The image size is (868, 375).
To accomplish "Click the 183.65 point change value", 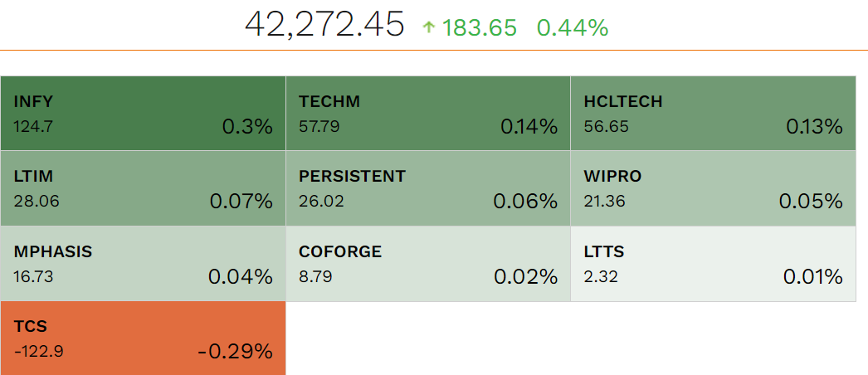I will coord(480,28).
